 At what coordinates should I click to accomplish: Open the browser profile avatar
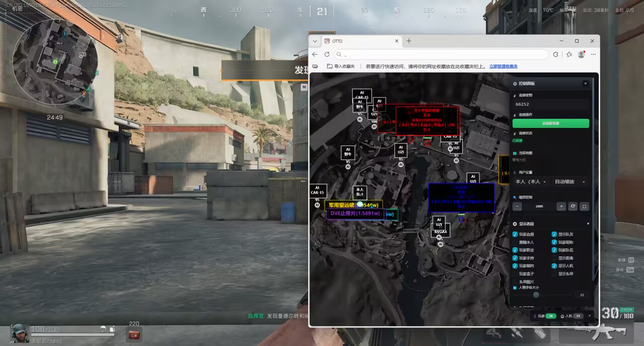pos(582,54)
